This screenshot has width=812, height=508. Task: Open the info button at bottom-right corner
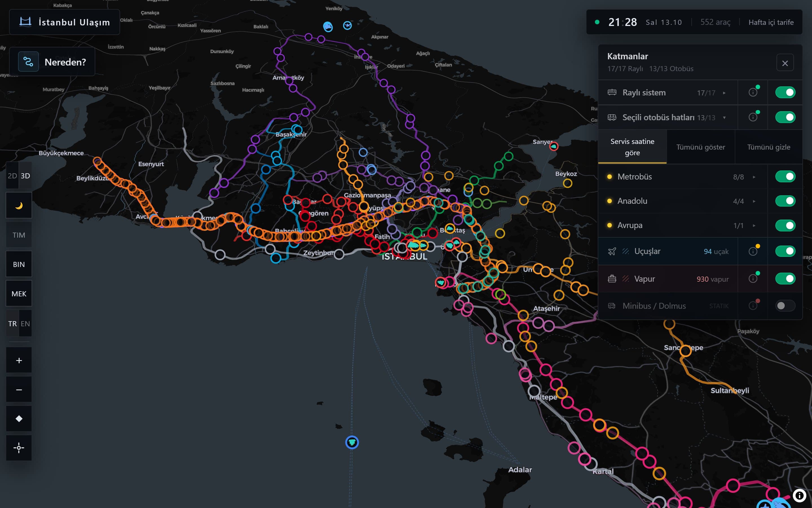[x=799, y=495]
